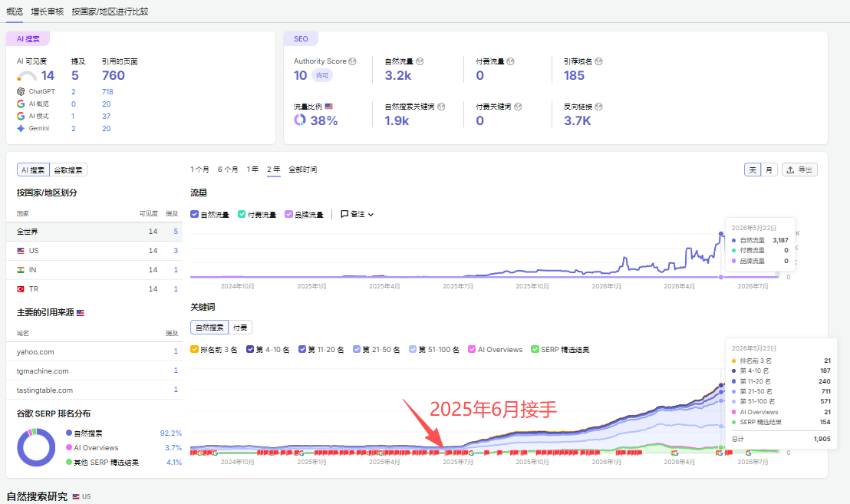850x504 pixels.
Task: Set time range to 1 年
Action: point(252,170)
